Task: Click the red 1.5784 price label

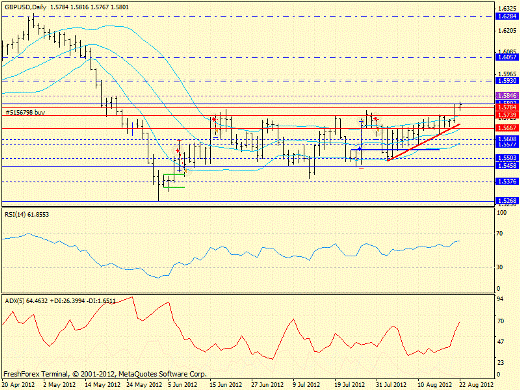Action: coord(507,108)
